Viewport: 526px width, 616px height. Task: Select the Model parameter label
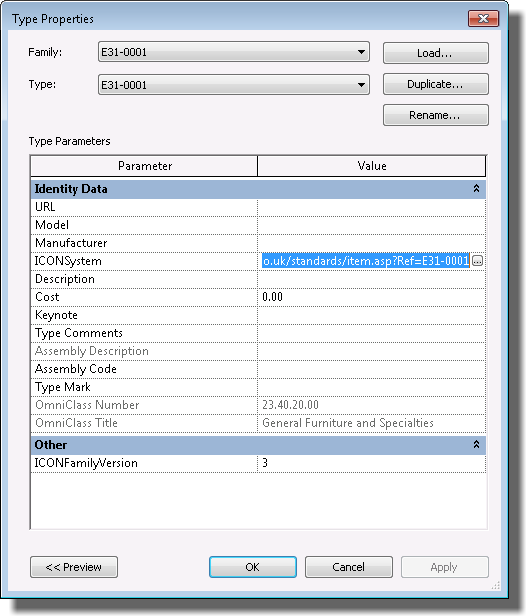(x=52, y=225)
